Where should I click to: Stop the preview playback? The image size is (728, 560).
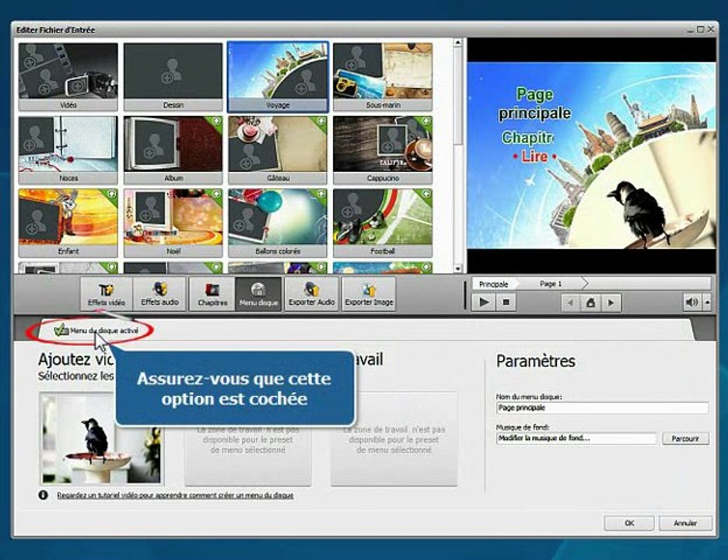click(x=506, y=303)
